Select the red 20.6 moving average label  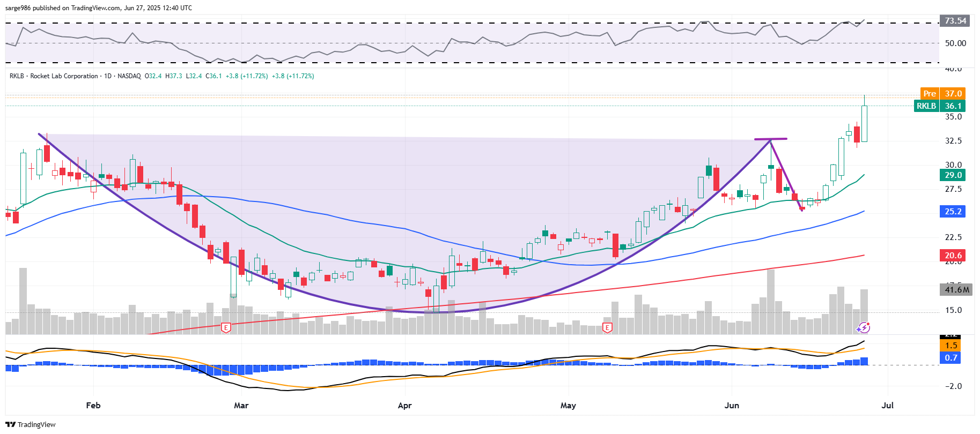tap(953, 256)
